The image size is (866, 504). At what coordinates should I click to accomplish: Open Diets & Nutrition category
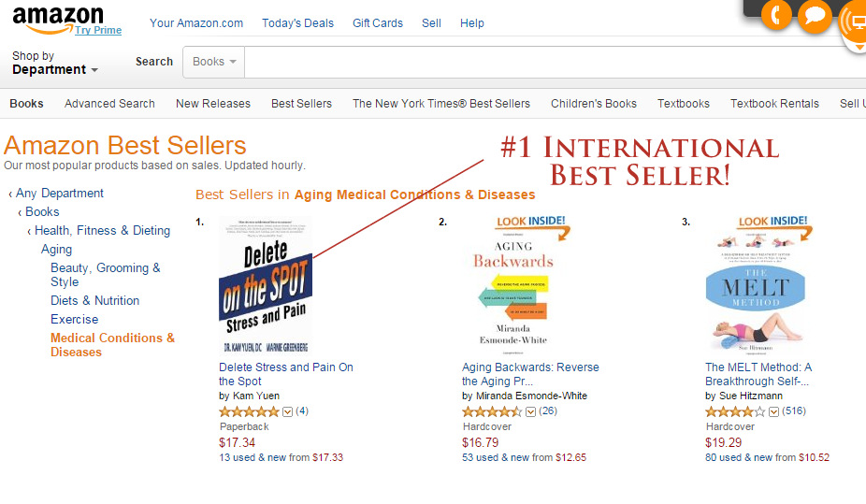[x=94, y=300]
